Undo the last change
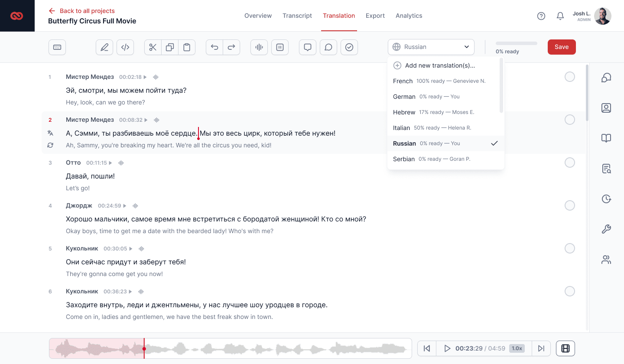 tap(214, 47)
